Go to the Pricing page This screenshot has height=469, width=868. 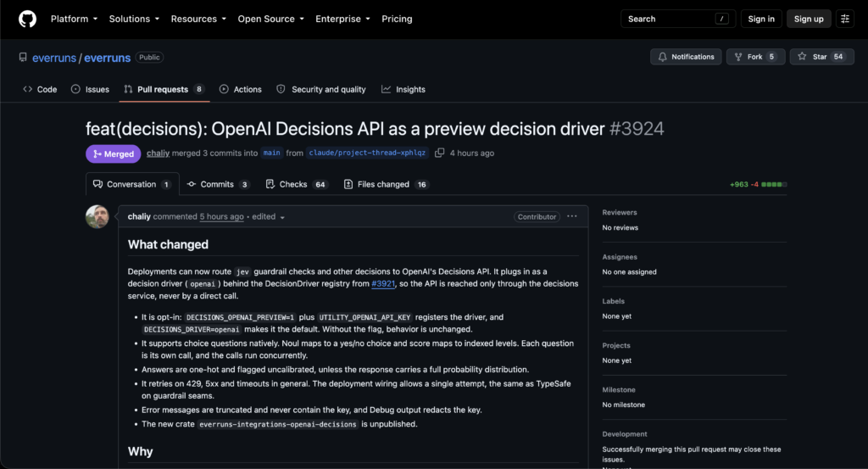397,19
